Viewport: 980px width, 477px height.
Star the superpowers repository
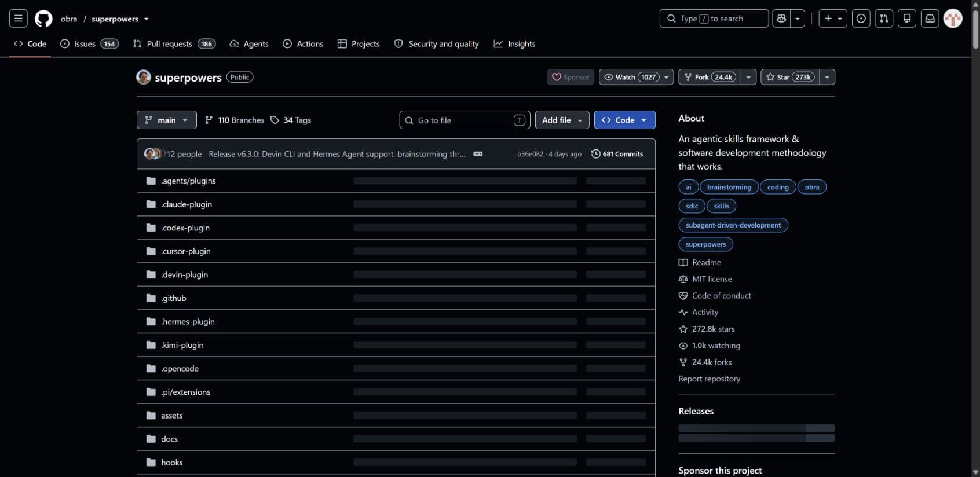[790, 77]
